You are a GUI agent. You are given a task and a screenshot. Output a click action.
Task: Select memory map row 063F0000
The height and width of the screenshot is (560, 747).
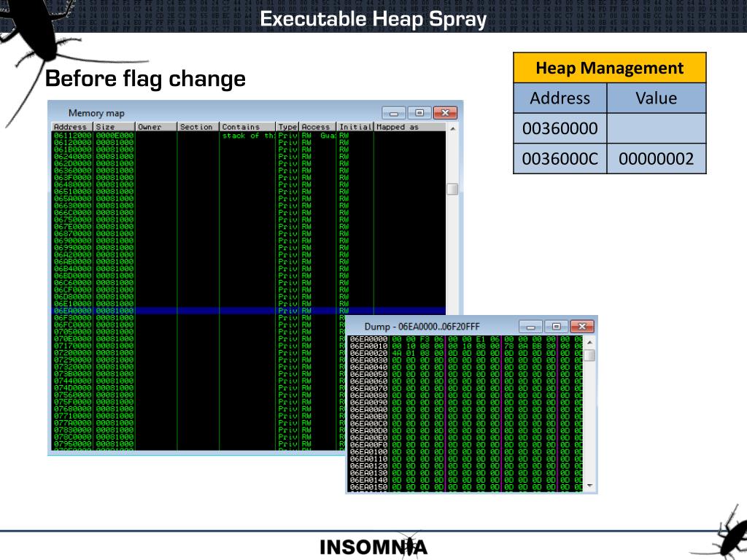[249, 177]
